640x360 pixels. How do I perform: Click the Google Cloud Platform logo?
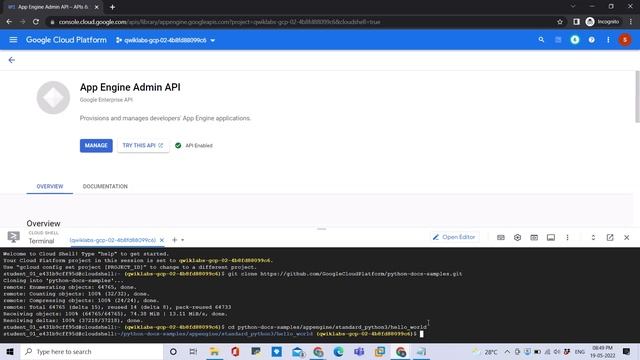tap(66, 40)
